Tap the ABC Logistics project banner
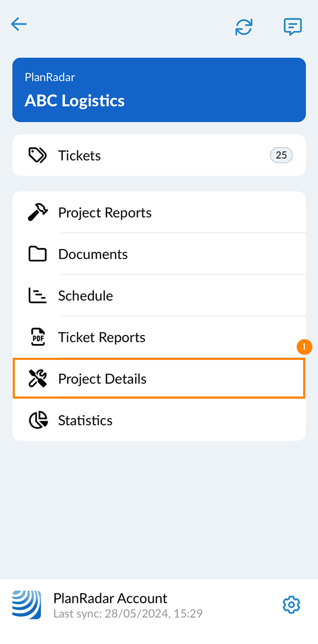318x644 pixels. (159, 90)
